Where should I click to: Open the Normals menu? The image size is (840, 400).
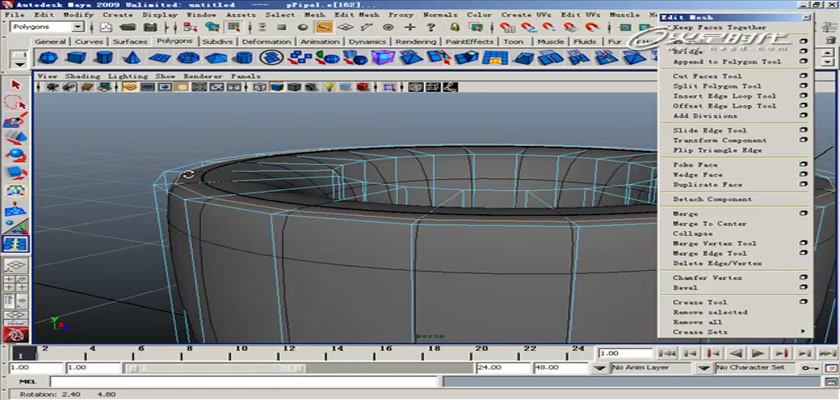[x=440, y=14]
